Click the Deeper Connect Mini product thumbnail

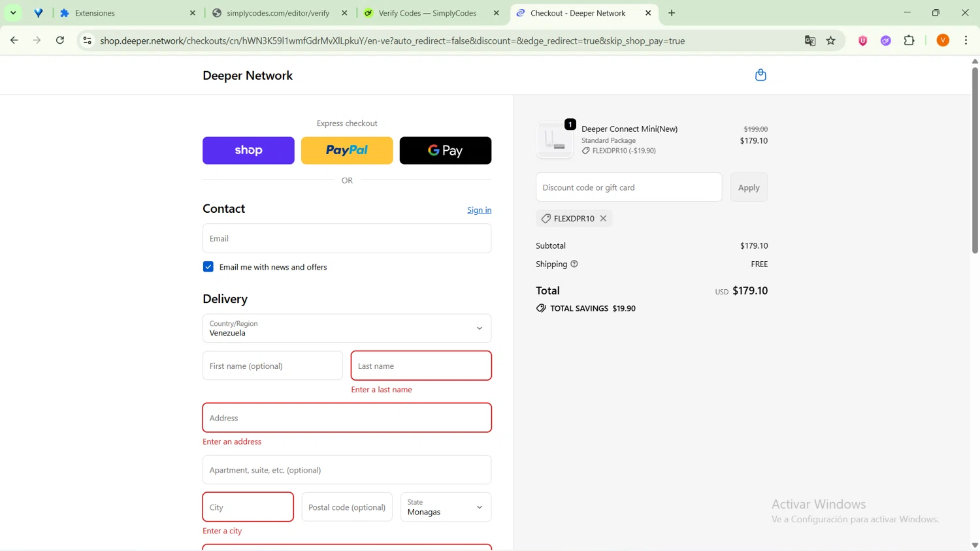pos(555,139)
